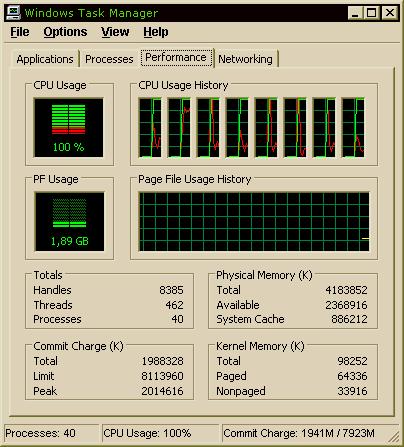
Task: Click the Task Manager title bar icon
Action: click(x=13, y=13)
